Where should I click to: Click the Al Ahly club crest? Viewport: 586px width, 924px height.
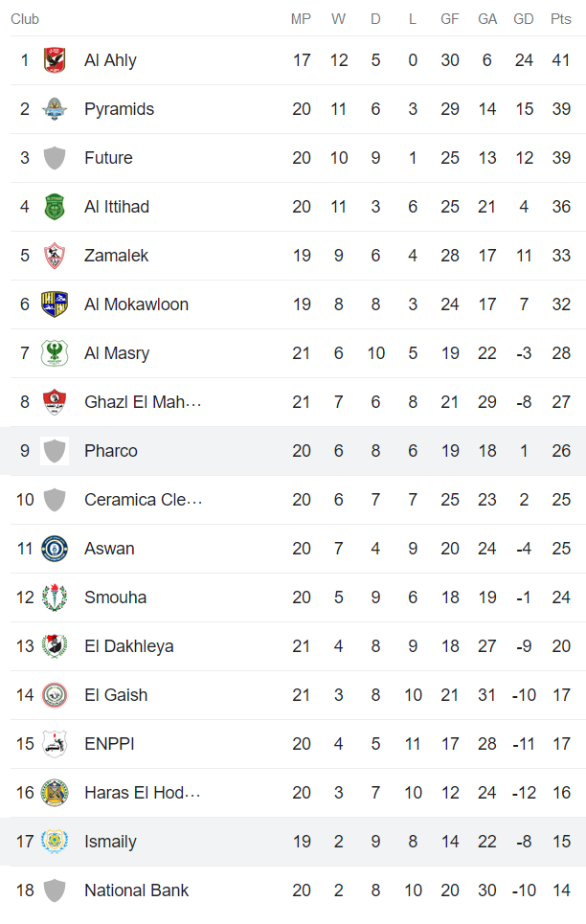click(55, 59)
